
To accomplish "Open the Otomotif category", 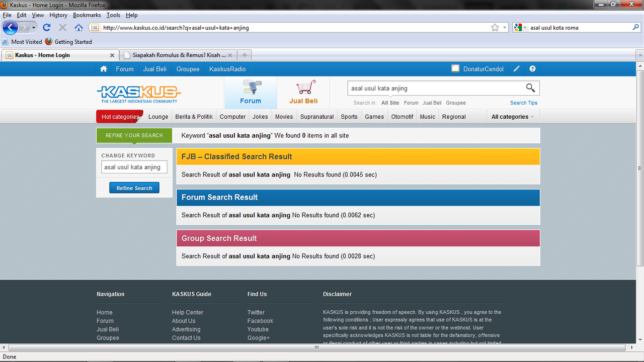I will coord(402,117).
